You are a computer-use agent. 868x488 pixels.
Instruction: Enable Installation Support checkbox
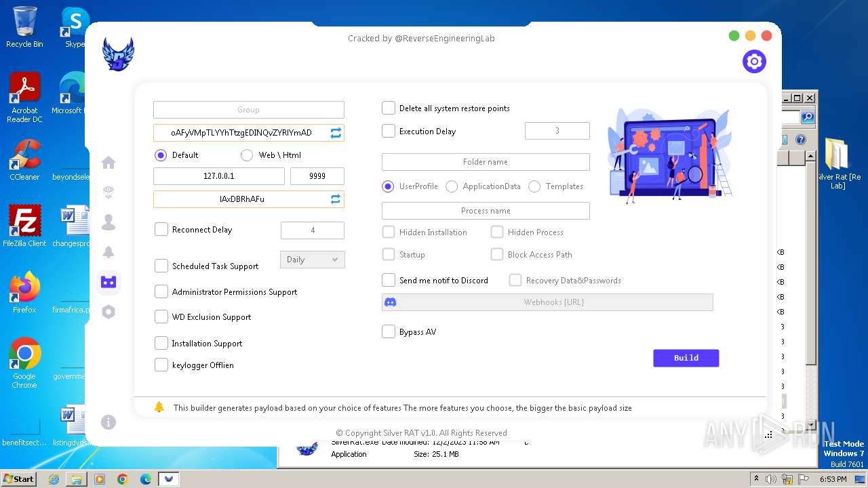coord(161,343)
